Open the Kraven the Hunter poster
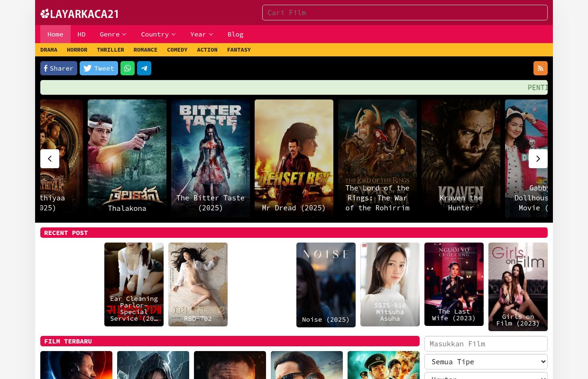Screen dimensions: 588x379 (x=460, y=158)
